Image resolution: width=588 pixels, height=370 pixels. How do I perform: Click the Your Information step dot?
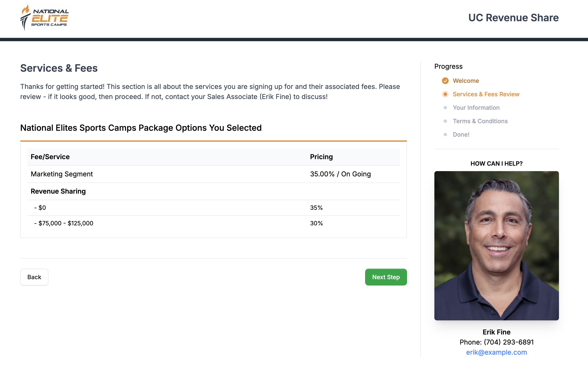click(x=445, y=108)
